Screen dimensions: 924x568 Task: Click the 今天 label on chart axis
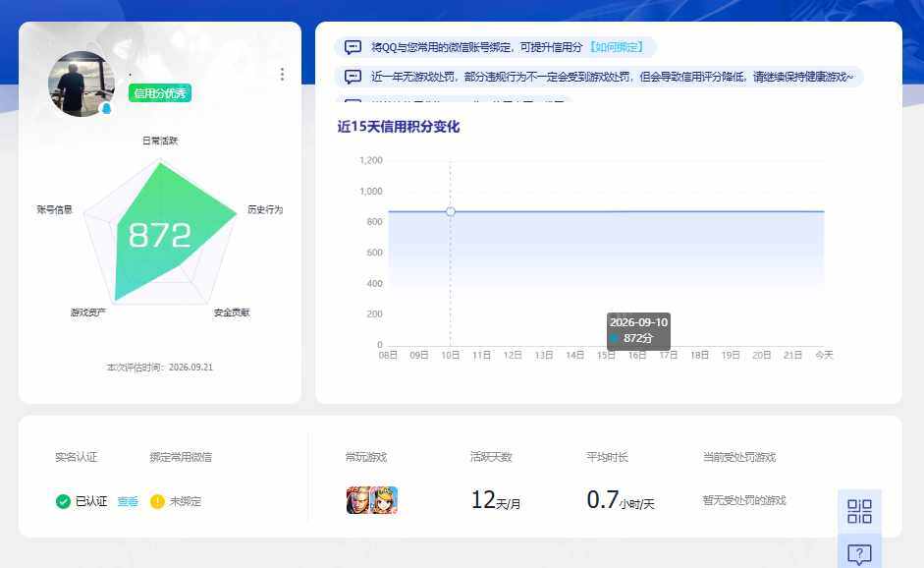[824, 355]
